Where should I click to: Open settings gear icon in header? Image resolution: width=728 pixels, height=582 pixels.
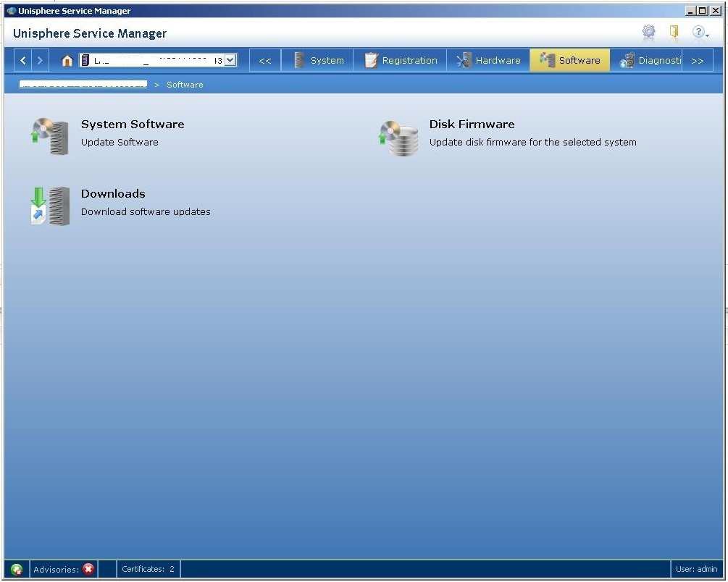(x=648, y=32)
